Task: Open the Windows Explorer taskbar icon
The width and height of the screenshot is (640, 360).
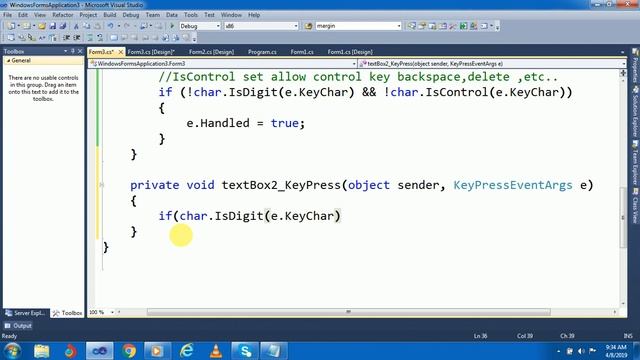Action: click(42, 351)
